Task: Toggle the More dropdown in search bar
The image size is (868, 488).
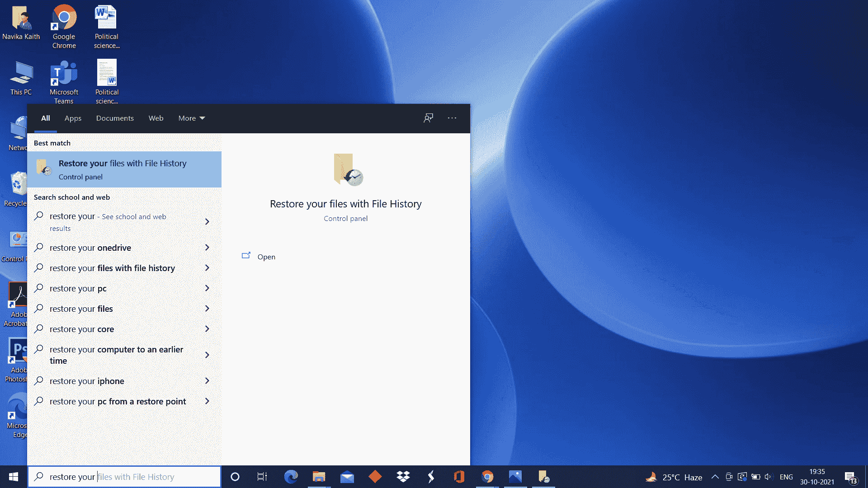Action: click(x=191, y=118)
